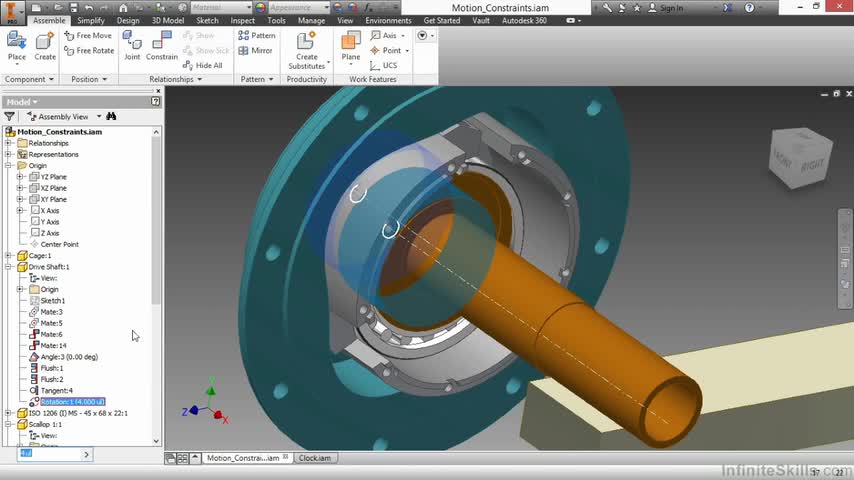Click the work Point tool
Screen dimensions: 854x480
[x=389, y=50]
